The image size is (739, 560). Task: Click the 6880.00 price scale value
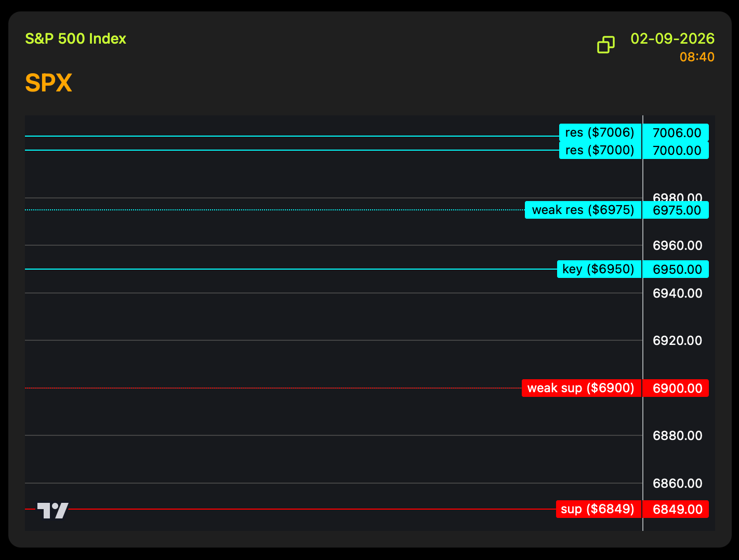tap(677, 436)
